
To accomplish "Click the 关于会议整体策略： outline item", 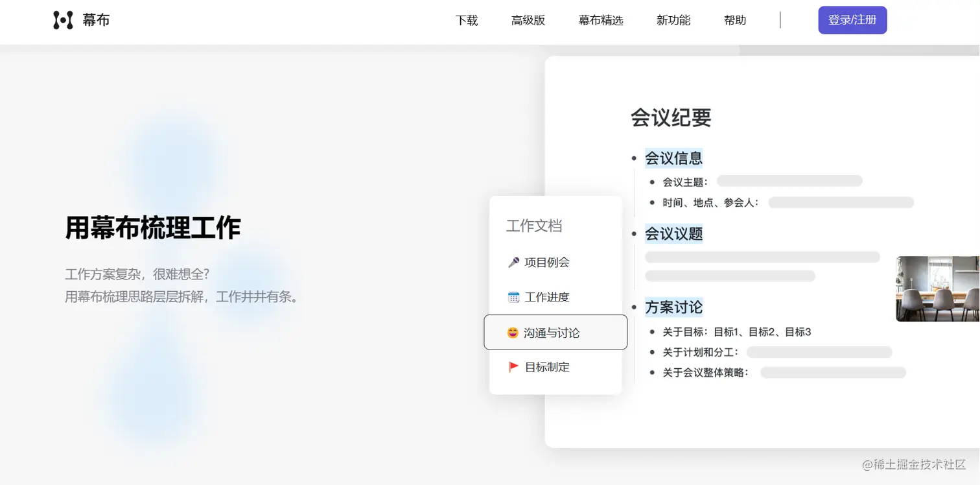I will (706, 373).
